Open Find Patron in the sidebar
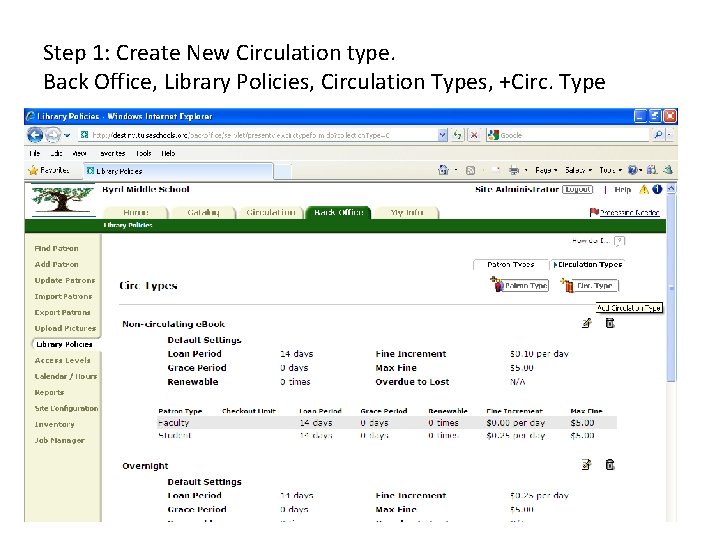 pos(56,248)
